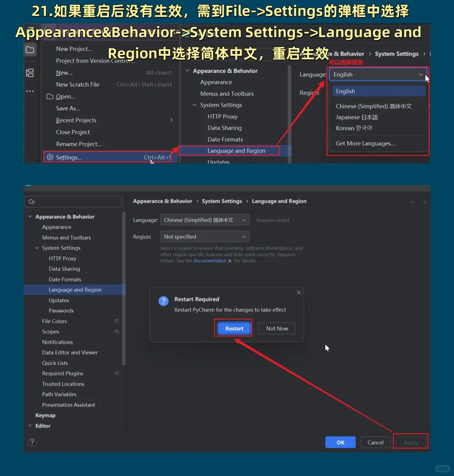Screen dimensions: 454x476
Task: Select Language and Region in upper tree
Action: point(236,151)
